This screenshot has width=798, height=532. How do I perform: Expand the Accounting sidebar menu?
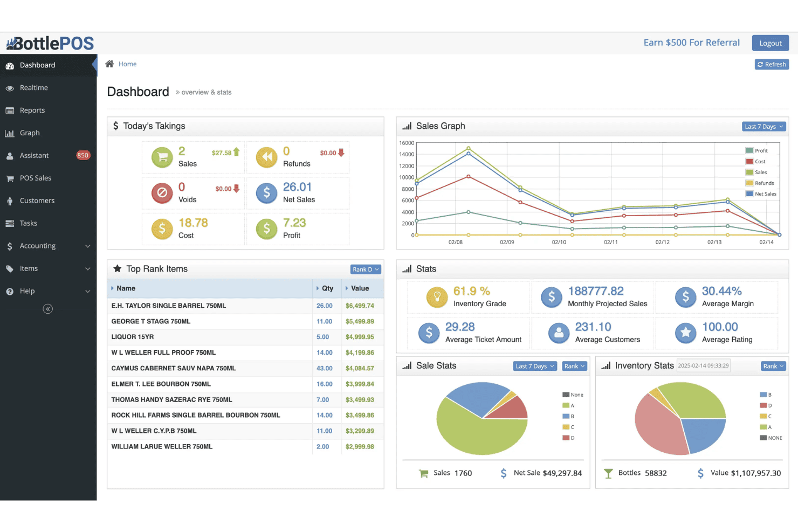[x=49, y=246]
